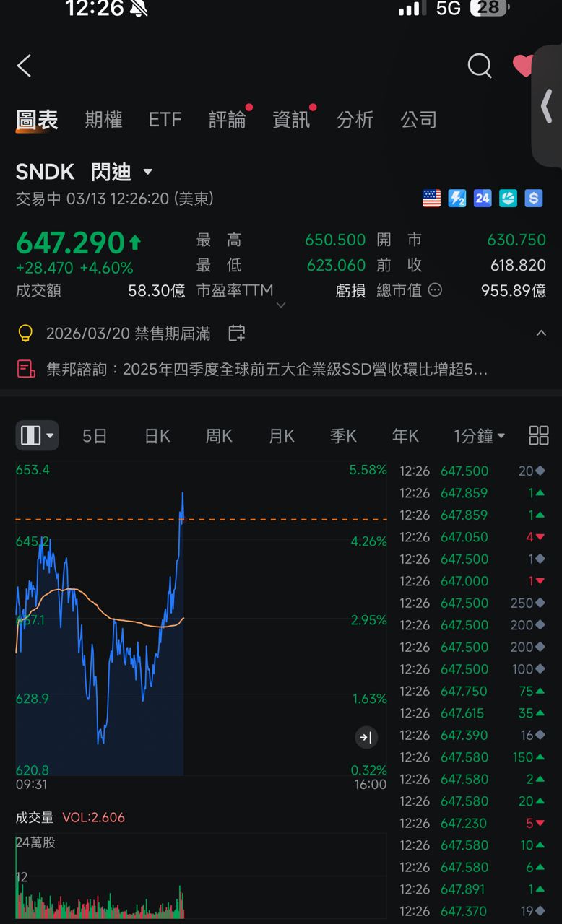Switch to the 期權 tab
The width and height of the screenshot is (562, 924).
103,120
